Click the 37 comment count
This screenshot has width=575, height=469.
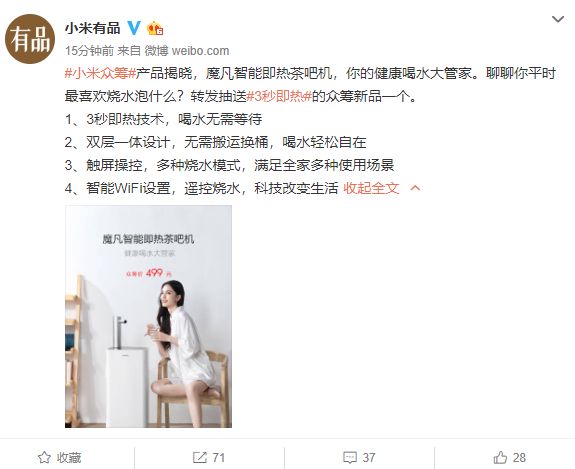369,458
